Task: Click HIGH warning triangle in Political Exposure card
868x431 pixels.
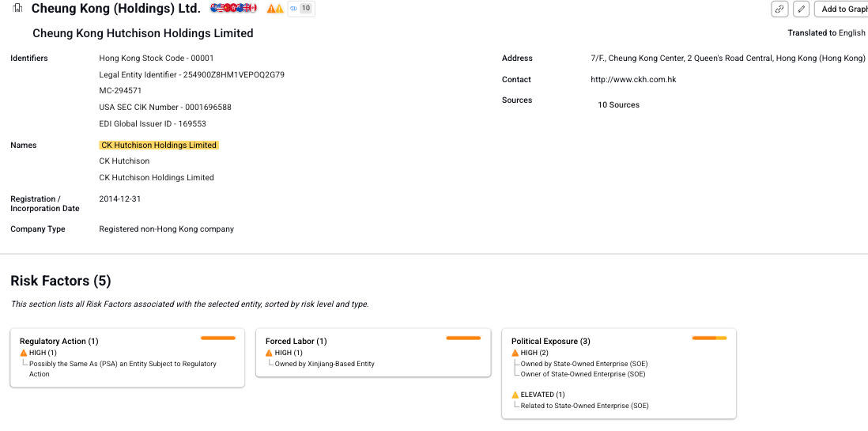Action: click(x=515, y=353)
